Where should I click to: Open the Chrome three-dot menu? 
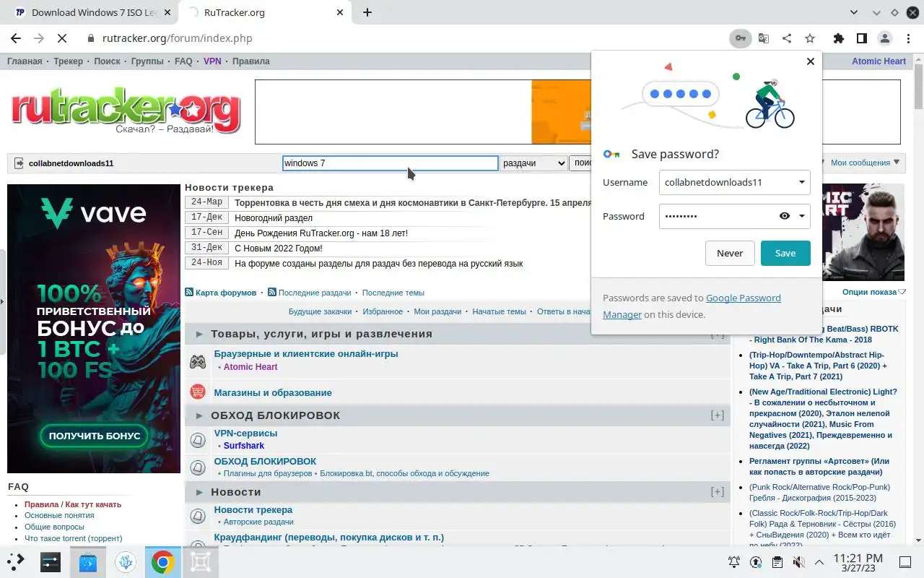908,38
